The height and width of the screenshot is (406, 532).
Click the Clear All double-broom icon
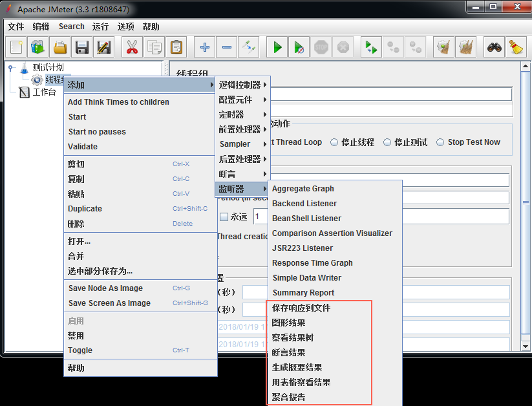click(x=465, y=47)
